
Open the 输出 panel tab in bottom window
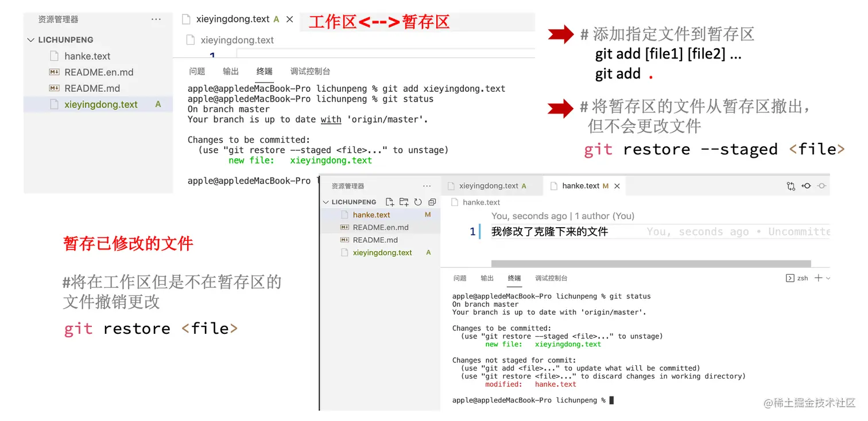pyautogui.click(x=487, y=278)
